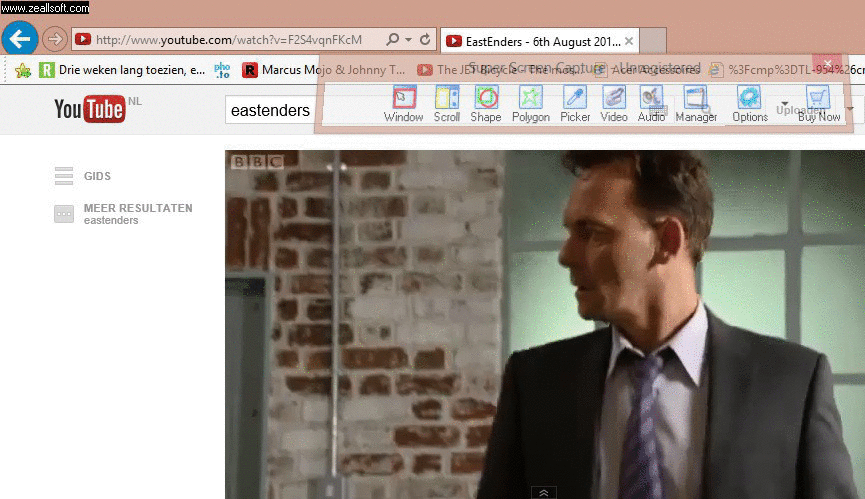This screenshot has height=499, width=865.
Task: Click the YouTube logo
Action: point(90,109)
